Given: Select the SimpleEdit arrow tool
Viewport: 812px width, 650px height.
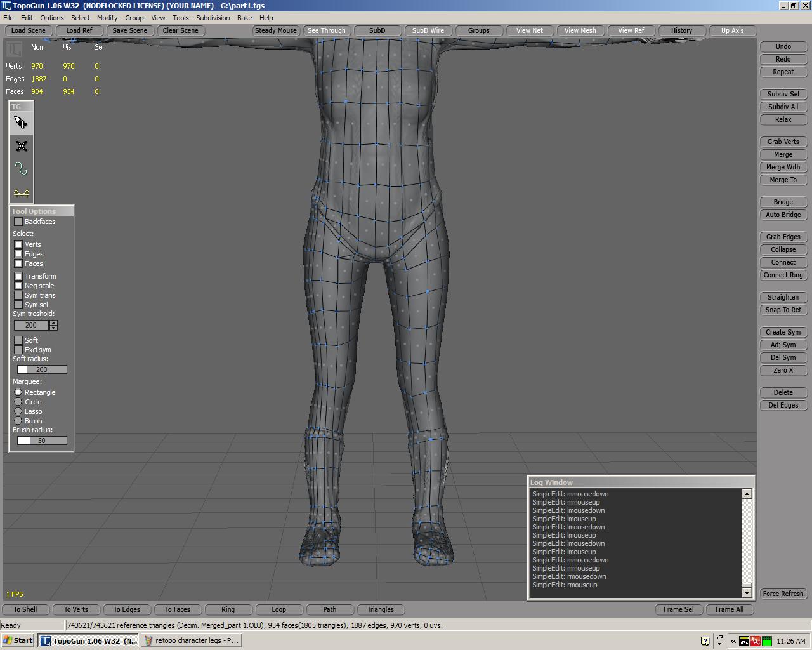Looking at the screenshot, I should click(21, 123).
